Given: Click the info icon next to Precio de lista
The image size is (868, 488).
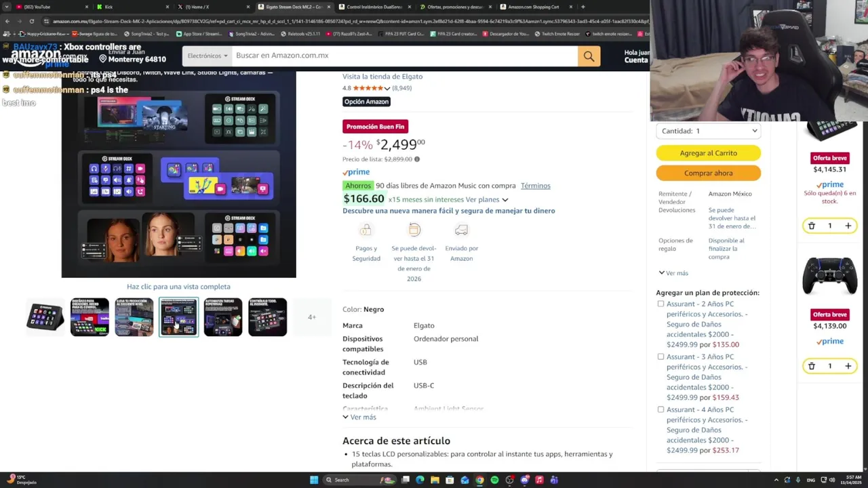Looking at the screenshot, I should pyautogui.click(x=417, y=159).
